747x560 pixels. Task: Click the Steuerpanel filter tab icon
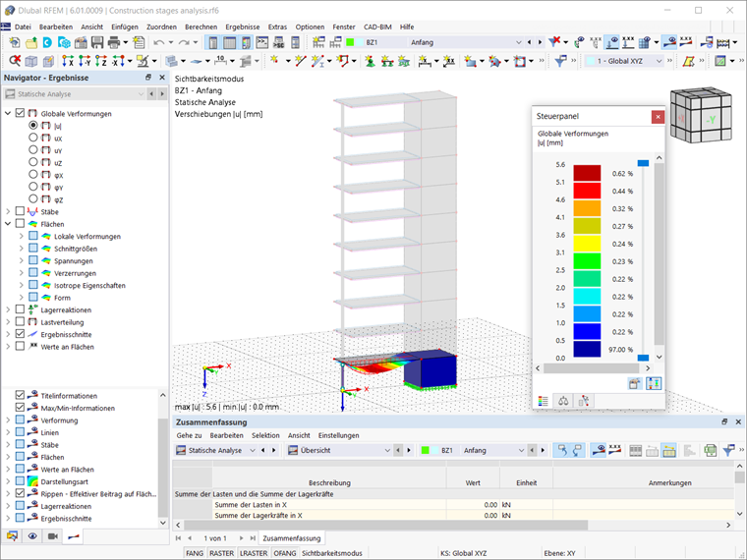click(584, 401)
